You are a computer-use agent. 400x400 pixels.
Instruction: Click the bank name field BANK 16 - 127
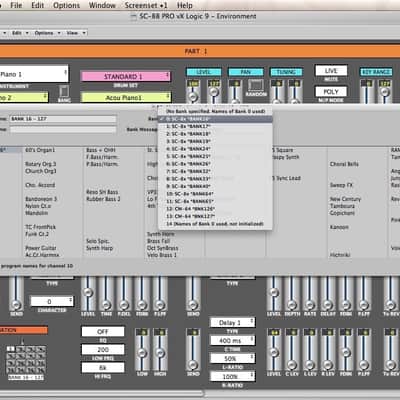pos(63,119)
